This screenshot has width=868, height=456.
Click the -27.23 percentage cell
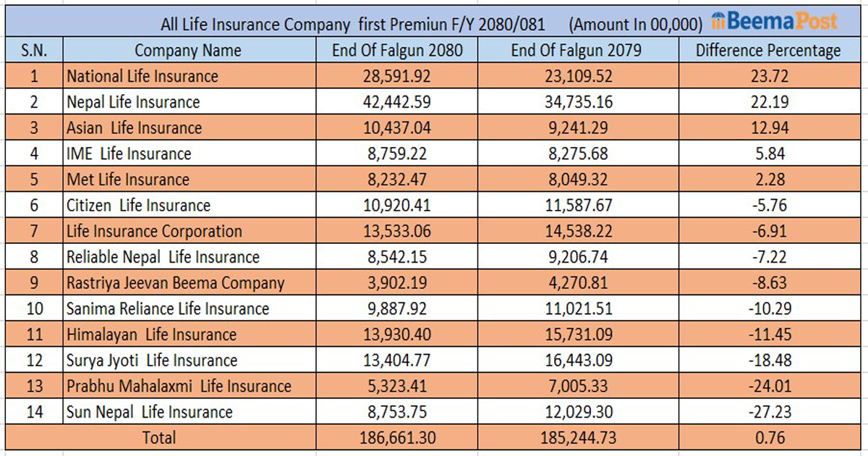[768, 412]
